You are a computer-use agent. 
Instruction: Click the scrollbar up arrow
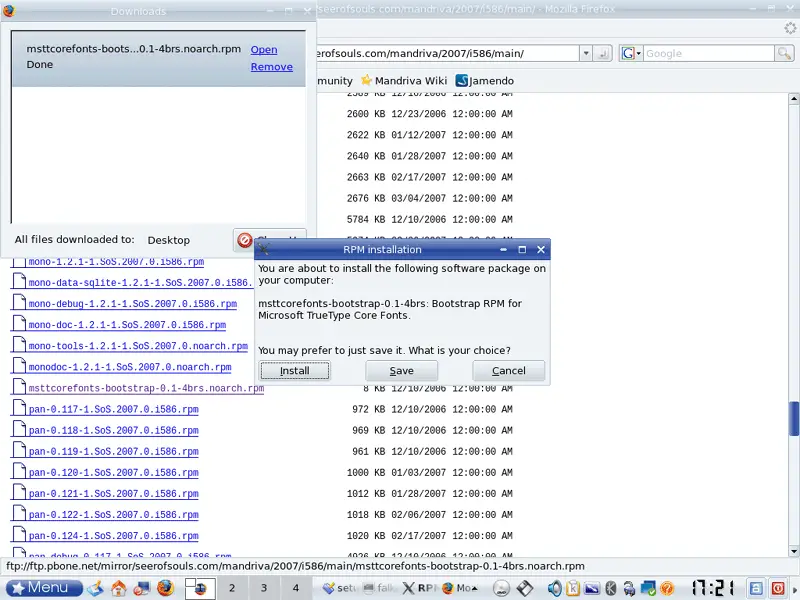(x=794, y=98)
